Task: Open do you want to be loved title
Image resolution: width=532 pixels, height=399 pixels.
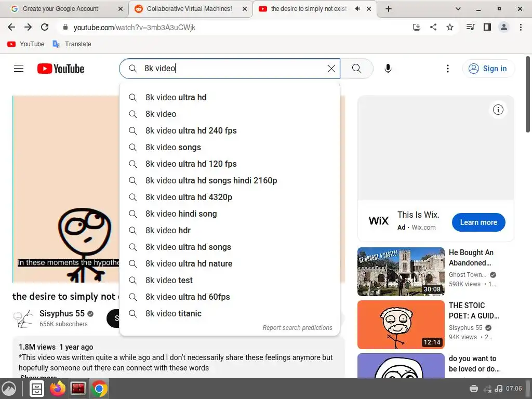Action: click(x=474, y=363)
